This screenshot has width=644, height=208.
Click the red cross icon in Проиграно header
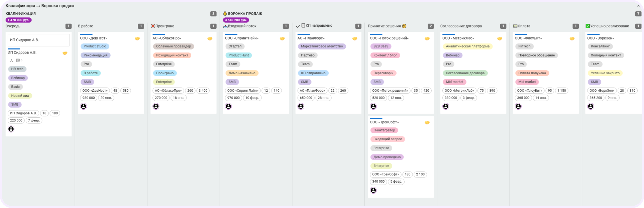click(x=153, y=26)
